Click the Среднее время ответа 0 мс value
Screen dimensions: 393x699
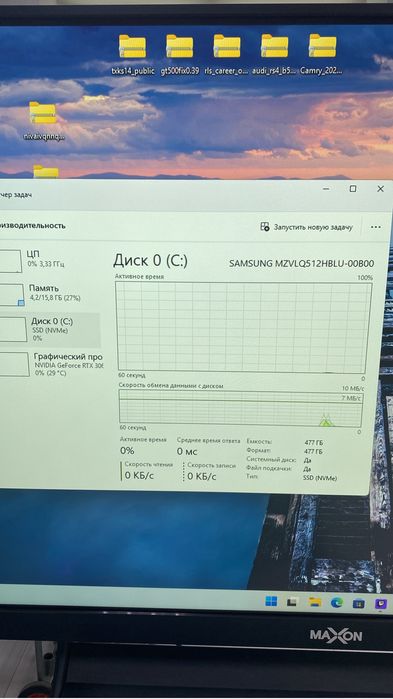[187, 452]
